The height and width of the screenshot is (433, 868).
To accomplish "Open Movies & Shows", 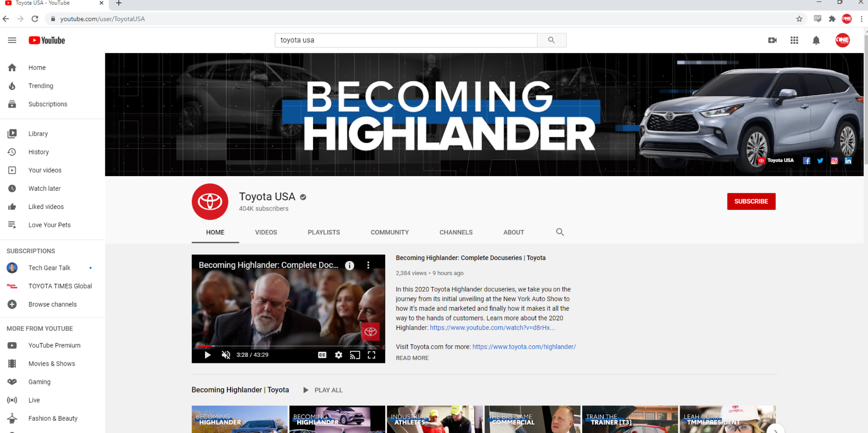I will 52,364.
